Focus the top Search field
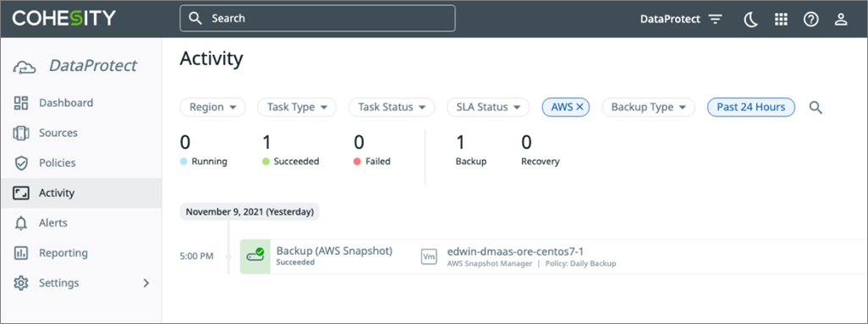 (x=317, y=19)
